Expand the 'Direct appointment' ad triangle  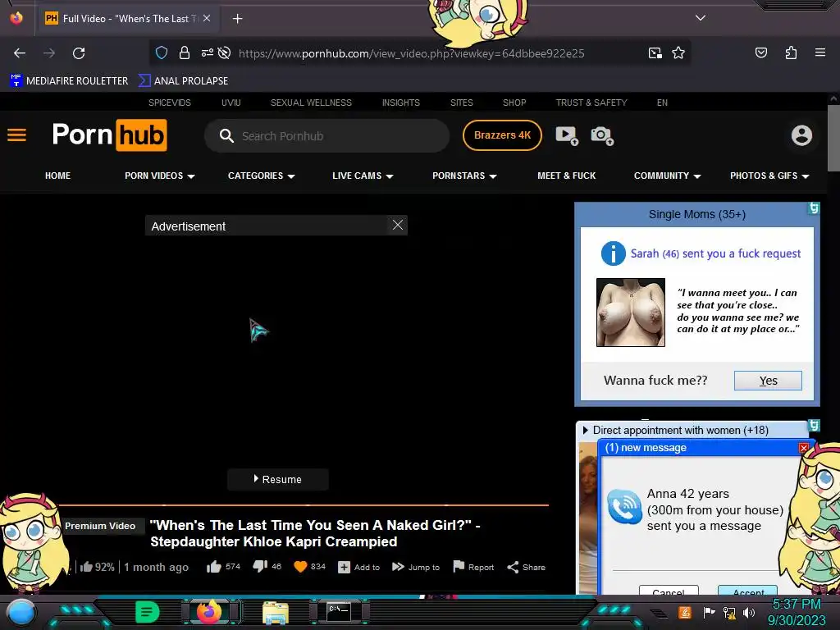pyautogui.click(x=585, y=430)
